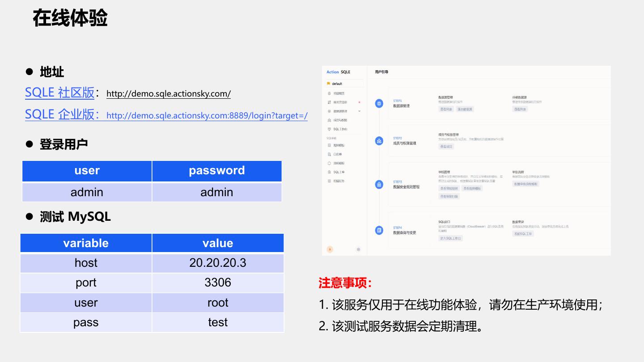Click the Action SQLE logo

[x=339, y=72]
